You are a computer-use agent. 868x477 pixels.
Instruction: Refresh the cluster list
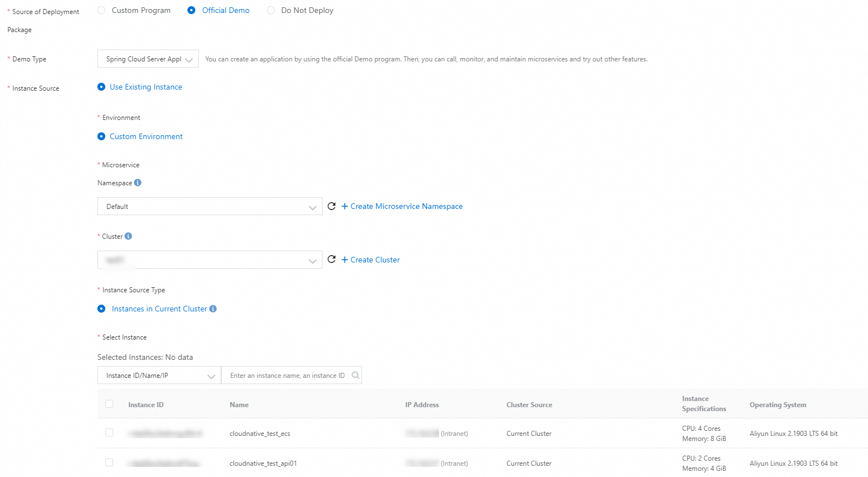pyautogui.click(x=332, y=259)
